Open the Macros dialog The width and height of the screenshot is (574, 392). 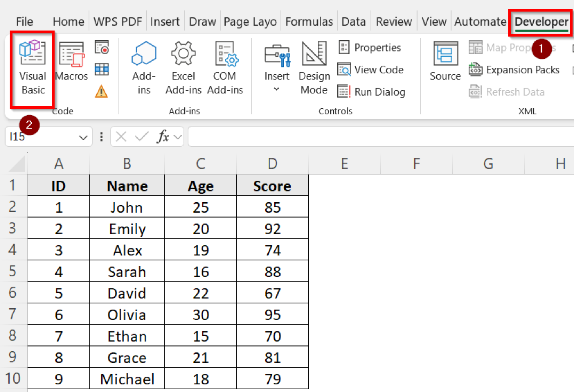71,61
